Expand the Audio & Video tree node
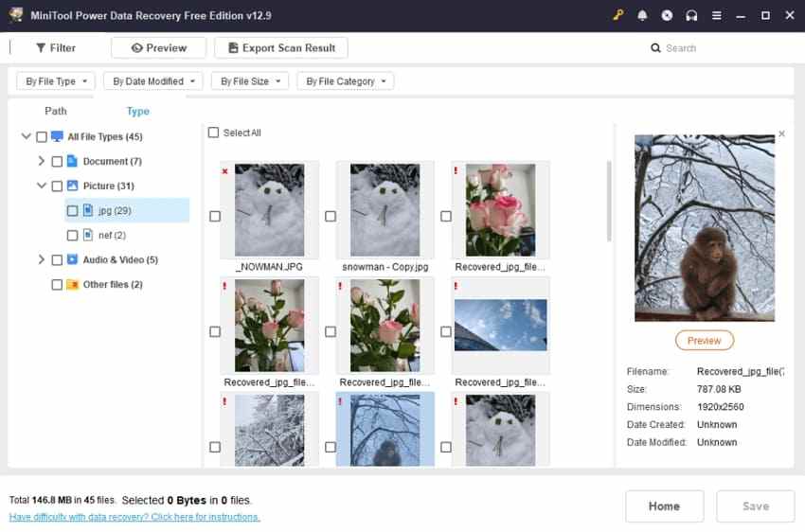Viewport: 805px width, 532px height. pyautogui.click(x=42, y=259)
